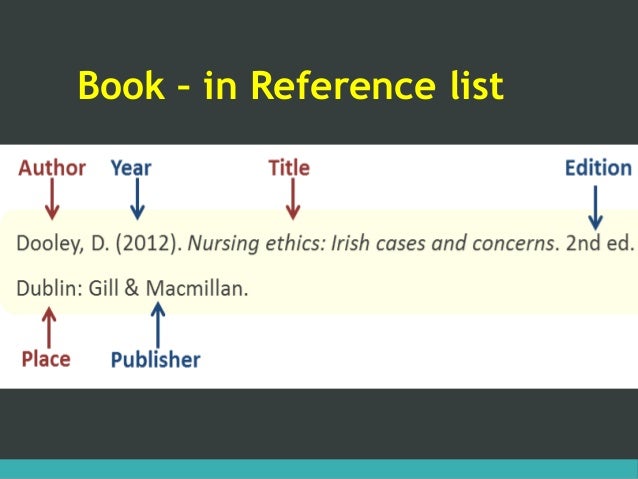
Task: Click the red arrow above Place
Action: (x=49, y=328)
